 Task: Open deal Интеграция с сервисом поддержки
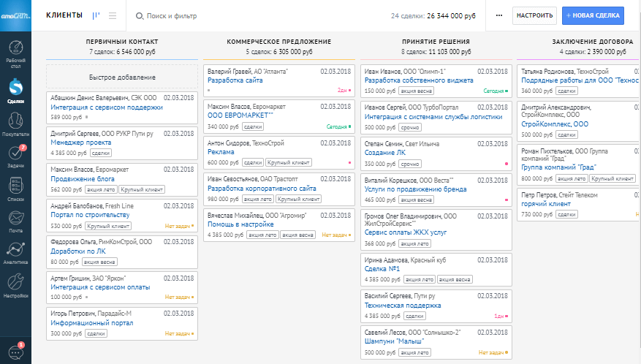107,107
